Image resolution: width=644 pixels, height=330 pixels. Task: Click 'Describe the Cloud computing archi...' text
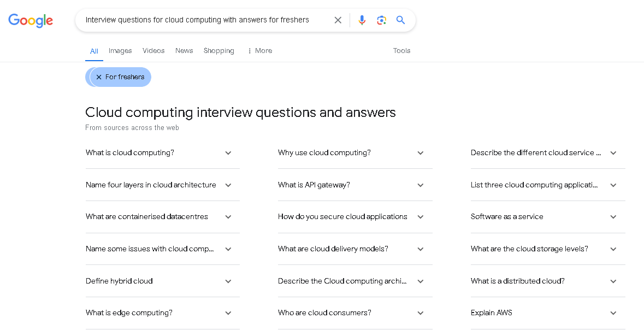(342, 281)
